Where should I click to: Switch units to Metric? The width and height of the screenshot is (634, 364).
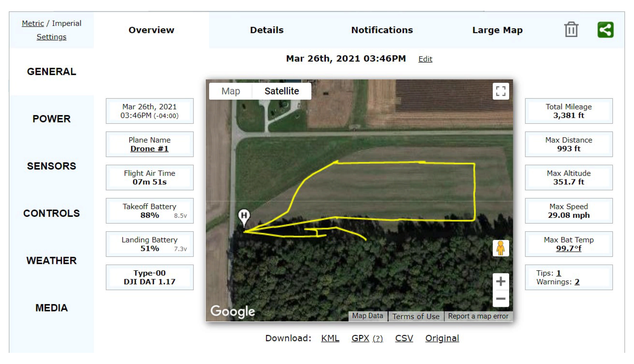tap(33, 23)
